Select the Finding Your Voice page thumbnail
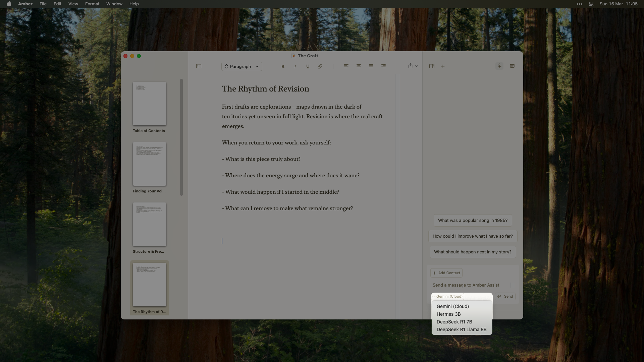The width and height of the screenshot is (644, 362). (149, 164)
